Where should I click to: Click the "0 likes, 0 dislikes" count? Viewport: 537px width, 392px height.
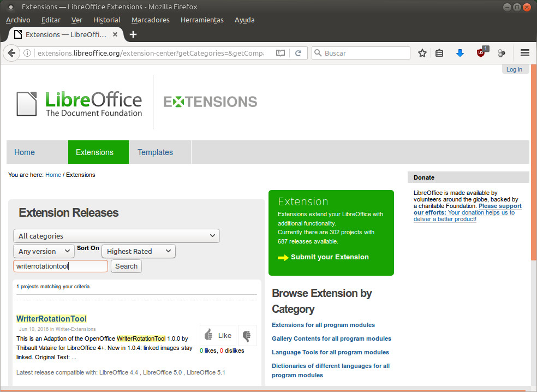[222, 351]
